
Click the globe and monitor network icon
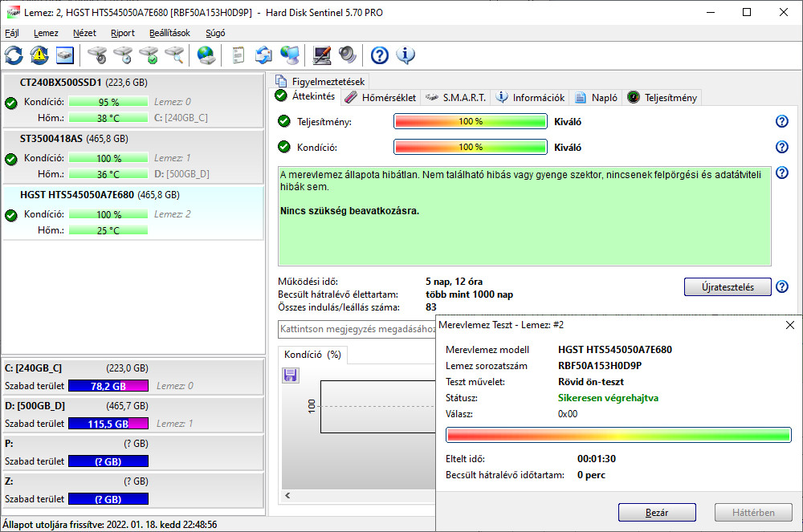coord(290,55)
